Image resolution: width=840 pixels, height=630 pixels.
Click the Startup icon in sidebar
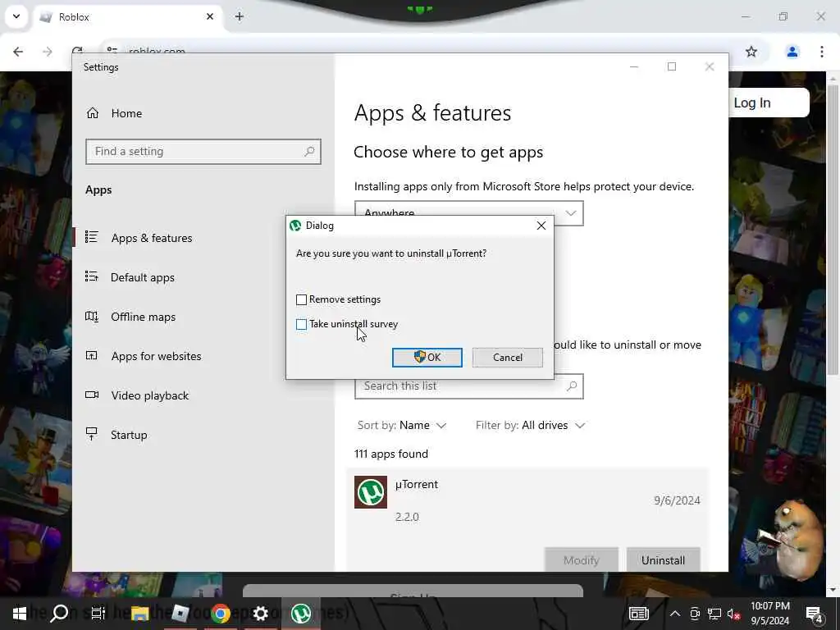[x=92, y=434]
